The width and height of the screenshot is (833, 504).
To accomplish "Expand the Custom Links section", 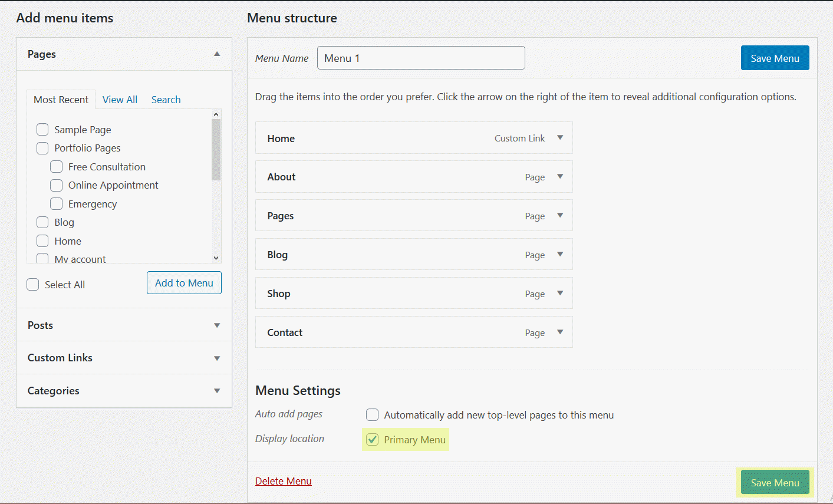I will click(217, 358).
